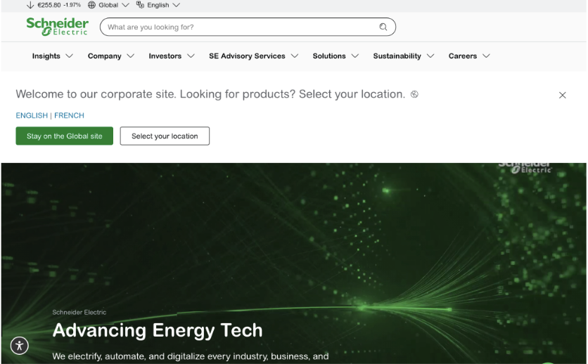
Task: Expand SE Advisory Services chevron
Action: pyautogui.click(x=295, y=56)
